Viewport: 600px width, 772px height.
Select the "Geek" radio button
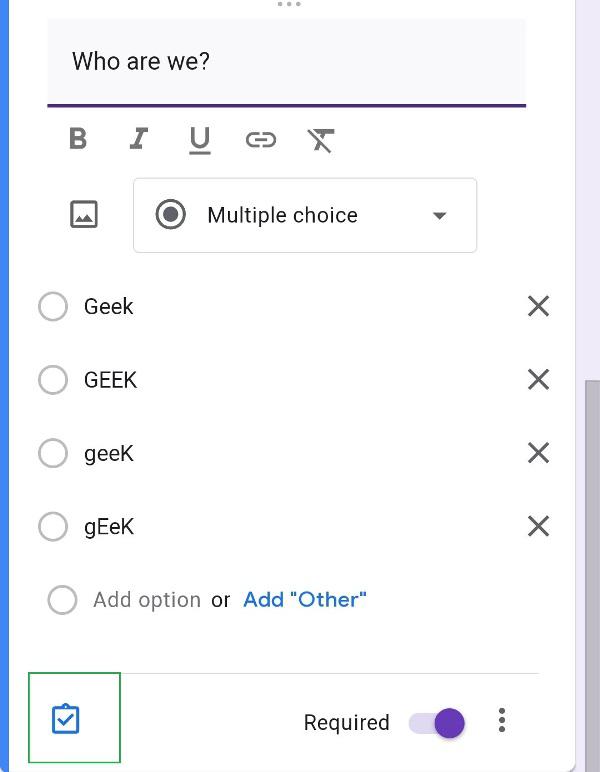[53, 307]
